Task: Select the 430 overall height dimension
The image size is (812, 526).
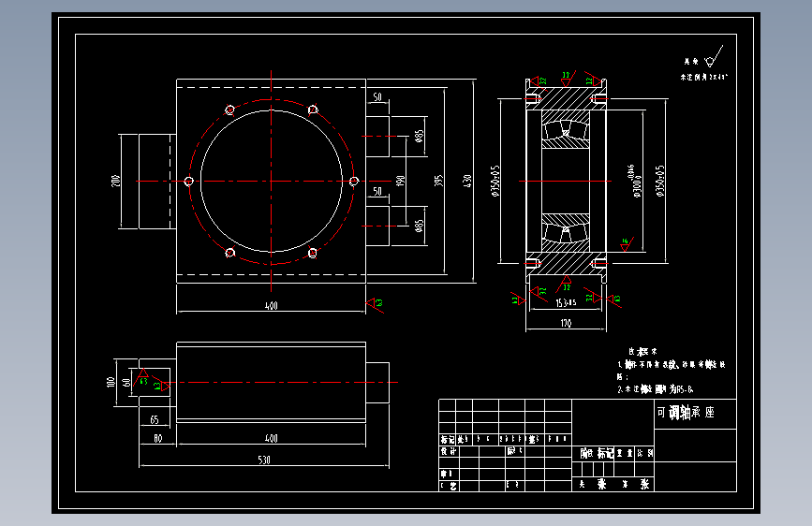Action: tap(467, 181)
